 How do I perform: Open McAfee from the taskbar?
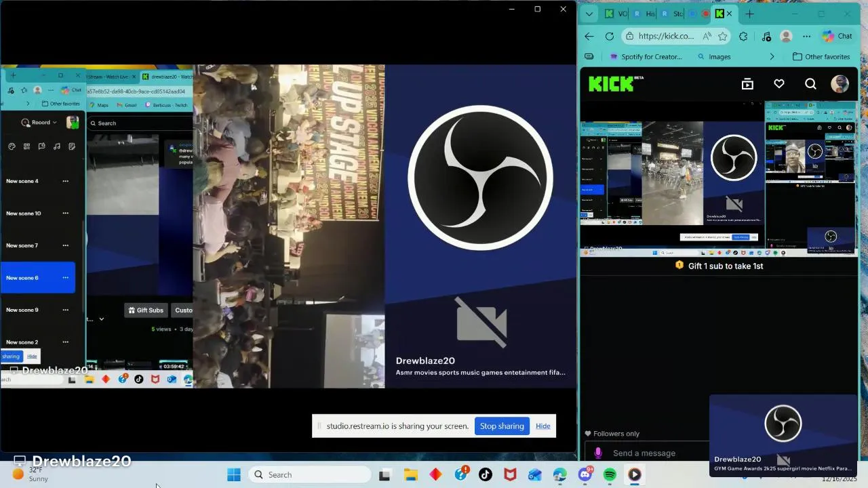point(510,474)
